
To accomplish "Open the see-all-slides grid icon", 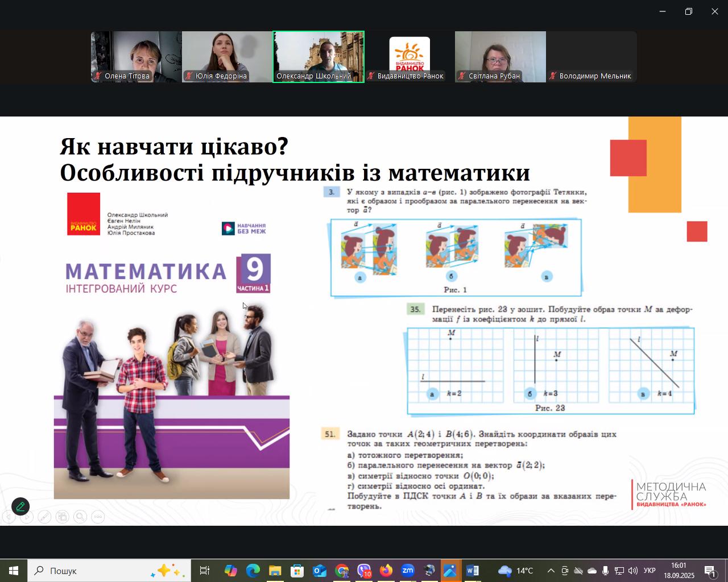I will 62,517.
